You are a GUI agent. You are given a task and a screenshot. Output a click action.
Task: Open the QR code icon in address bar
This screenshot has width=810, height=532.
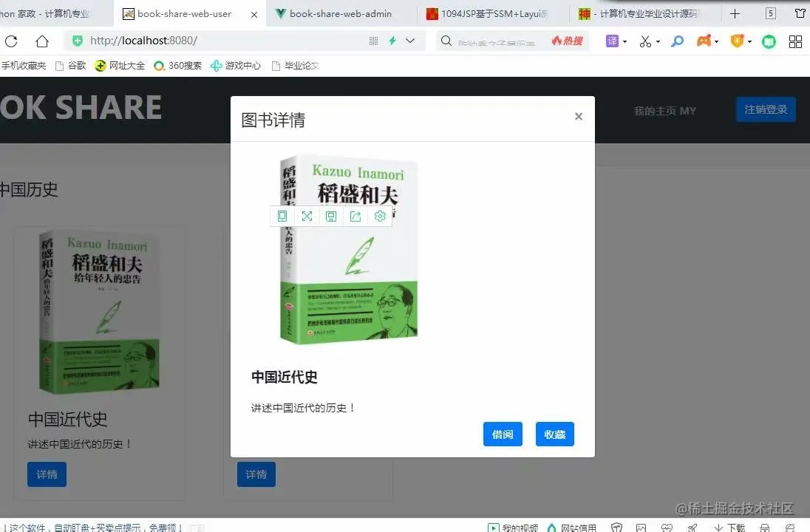373,41
